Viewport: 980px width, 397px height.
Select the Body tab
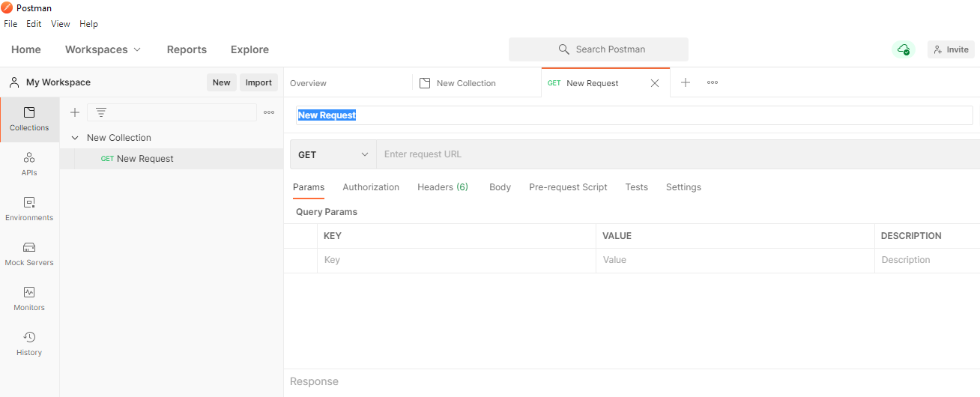[500, 187]
